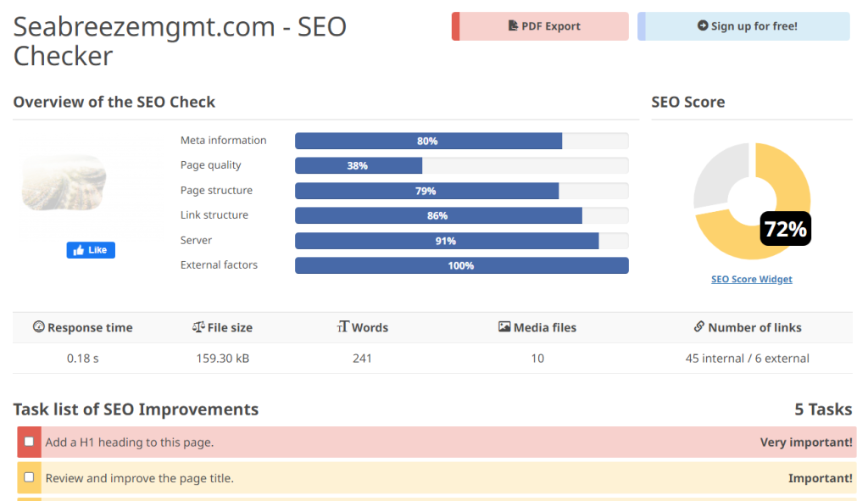
Task: Select the External factors 100% bar
Action: 461,265
